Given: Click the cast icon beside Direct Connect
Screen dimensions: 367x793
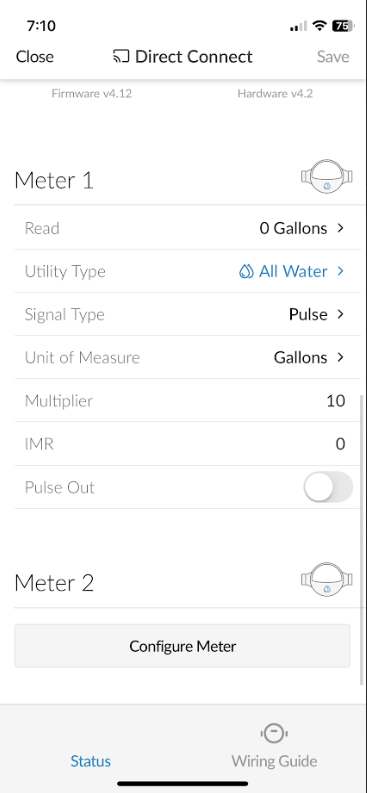Looking at the screenshot, I should click(x=121, y=57).
